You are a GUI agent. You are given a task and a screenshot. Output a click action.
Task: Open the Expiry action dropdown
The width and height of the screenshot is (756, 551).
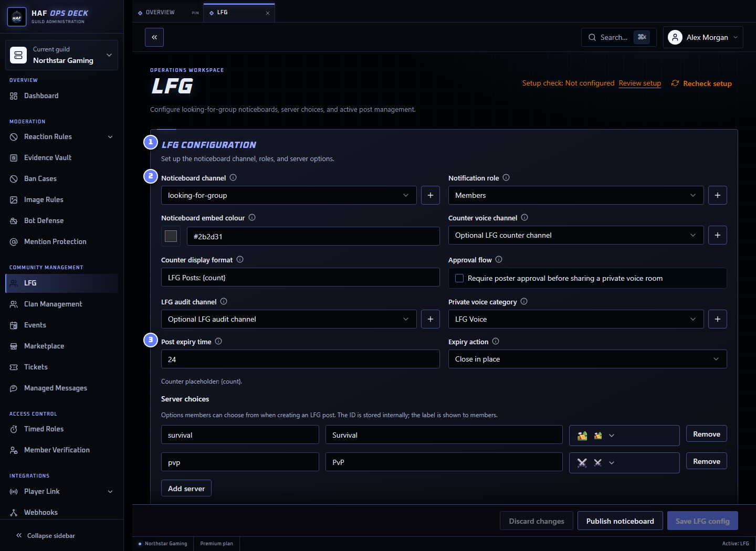coord(587,359)
